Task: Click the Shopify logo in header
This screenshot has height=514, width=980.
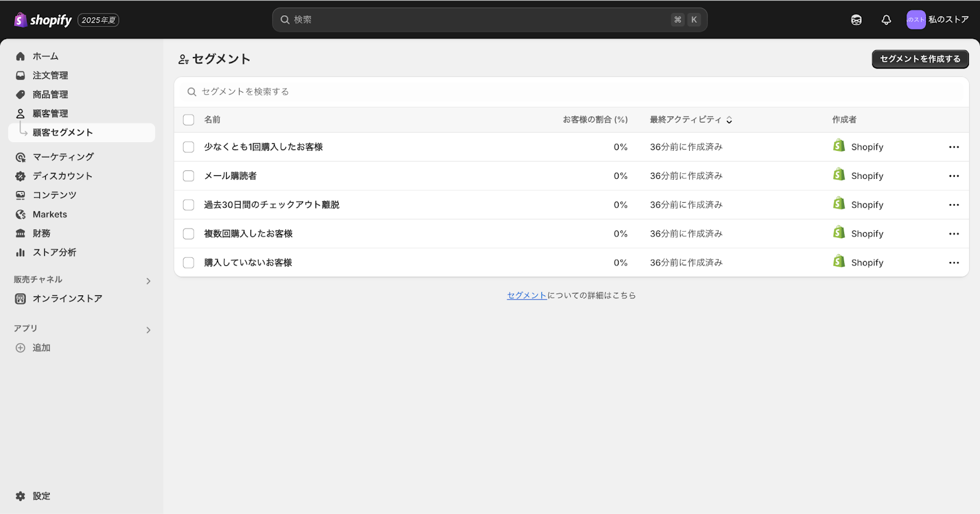Action: click(x=43, y=20)
